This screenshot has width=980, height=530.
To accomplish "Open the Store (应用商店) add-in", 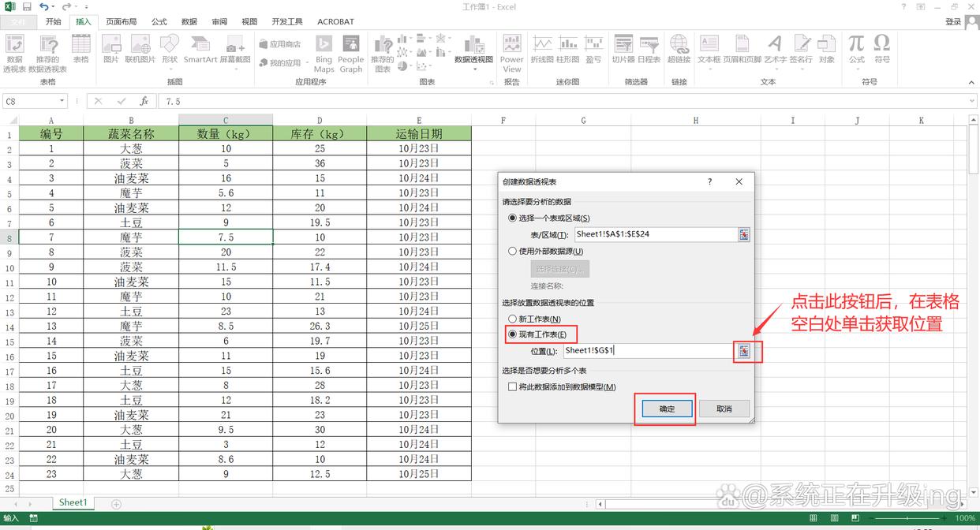I will (280, 44).
